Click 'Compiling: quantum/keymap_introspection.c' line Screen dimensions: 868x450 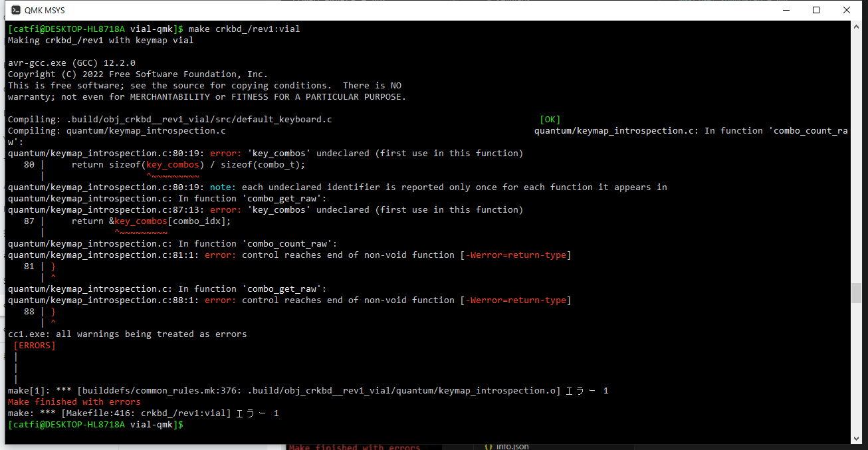pos(117,131)
